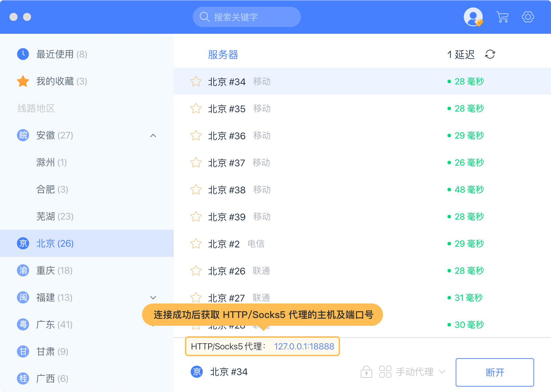Select the Gansu region in sidebar

[52, 351]
